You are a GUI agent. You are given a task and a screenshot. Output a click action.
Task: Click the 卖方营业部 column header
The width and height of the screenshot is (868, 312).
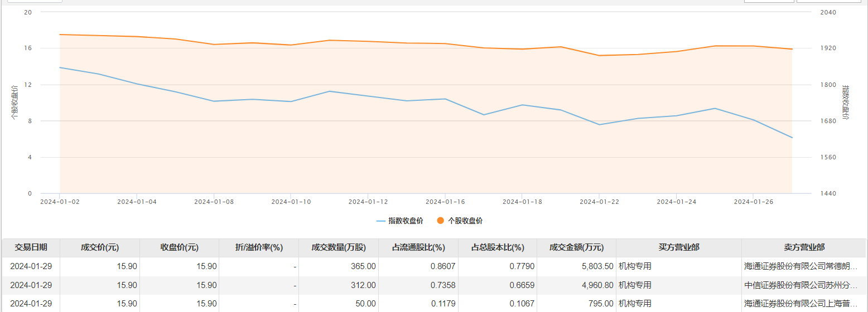[x=804, y=248]
